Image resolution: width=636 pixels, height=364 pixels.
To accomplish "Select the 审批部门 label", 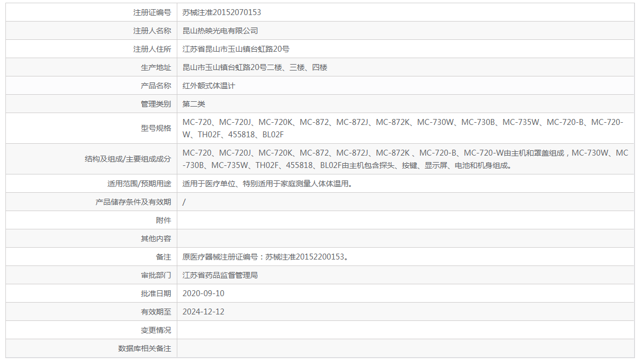I will tap(156, 275).
